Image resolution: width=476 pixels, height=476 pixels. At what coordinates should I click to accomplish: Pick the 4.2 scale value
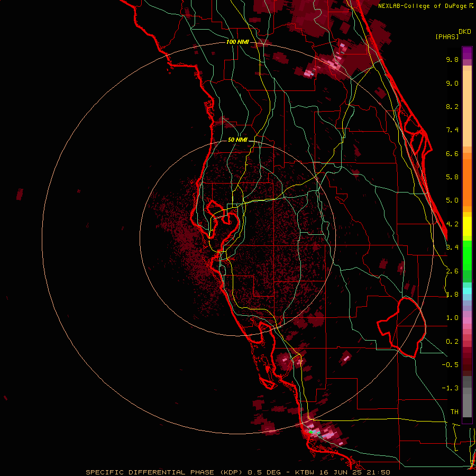coord(452,224)
